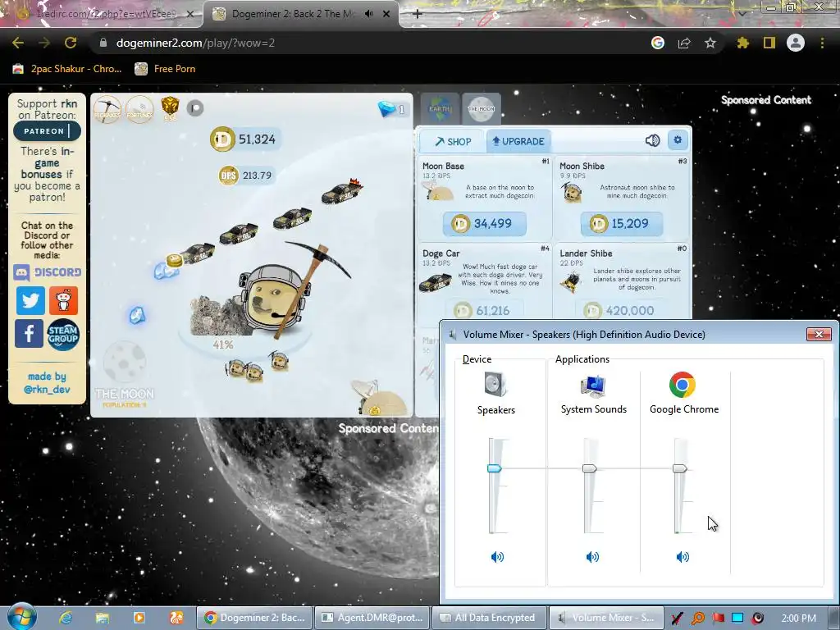
Task: Go back in Chrome
Action: pos(18,43)
